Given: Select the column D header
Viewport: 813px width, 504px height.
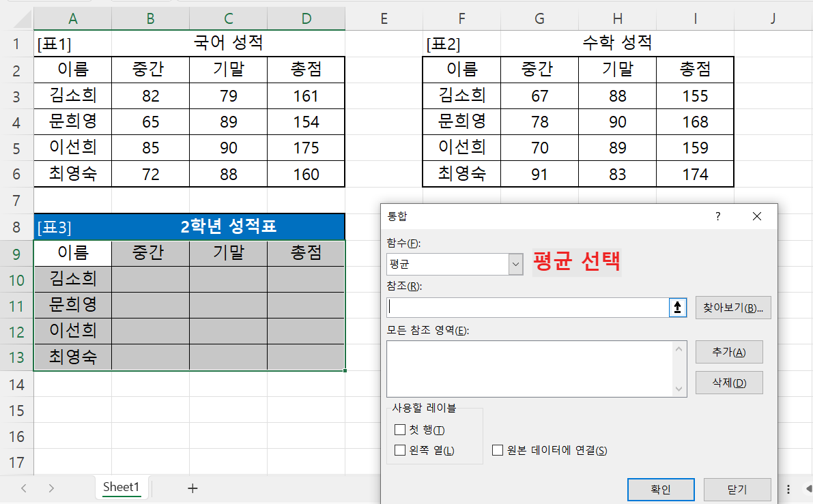Looking at the screenshot, I should pyautogui.click(x=306, y=17).
